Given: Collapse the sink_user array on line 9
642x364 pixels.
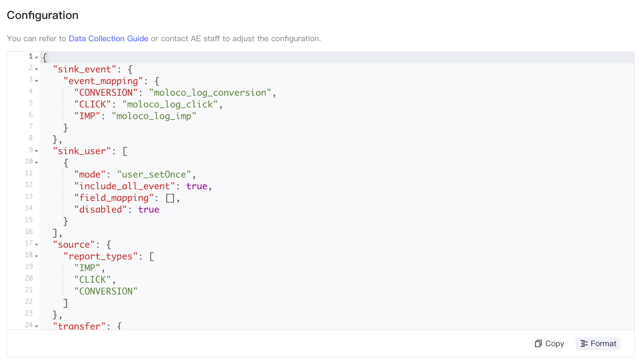Looking at the screenshot, I should click(36, 151).
